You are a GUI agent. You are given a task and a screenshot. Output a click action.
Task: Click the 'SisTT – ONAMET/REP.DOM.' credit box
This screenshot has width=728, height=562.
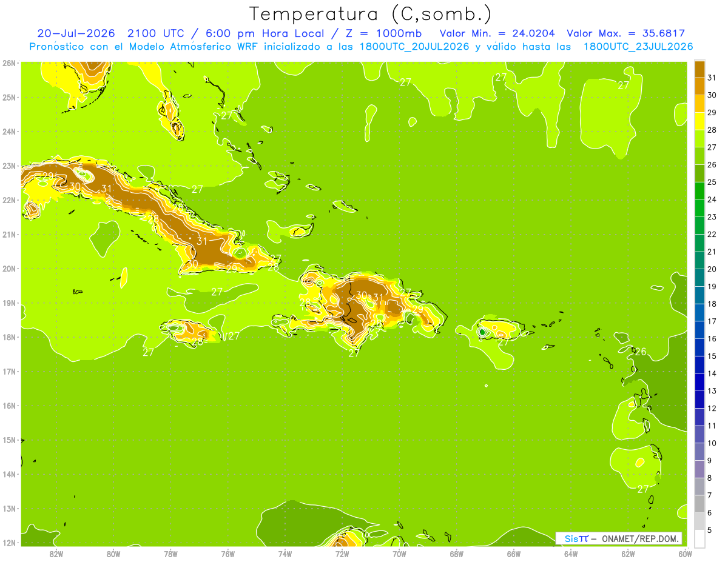(619, 538)
